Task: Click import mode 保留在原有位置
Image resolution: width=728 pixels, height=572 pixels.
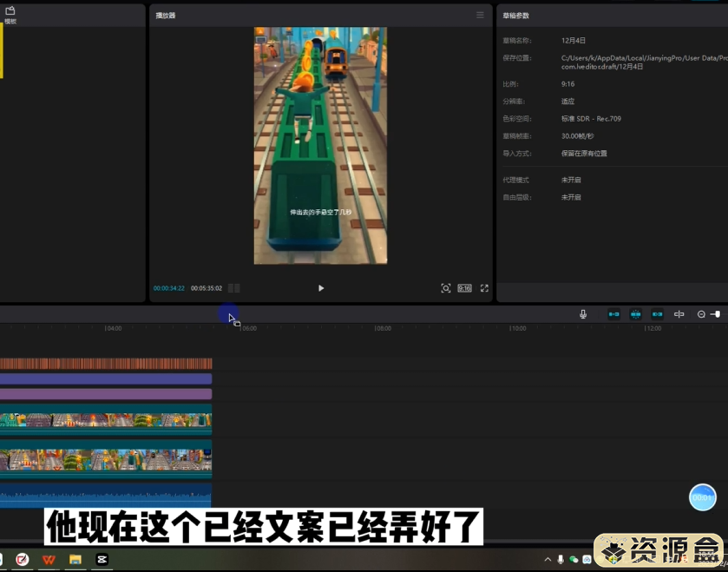Action: tap(584, 154)
